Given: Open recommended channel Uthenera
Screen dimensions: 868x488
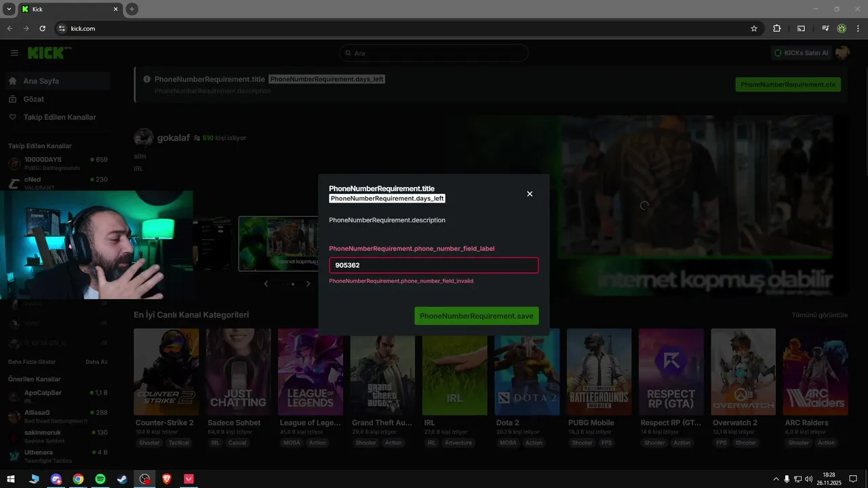Looking at the screenshot, I should 57,455.
